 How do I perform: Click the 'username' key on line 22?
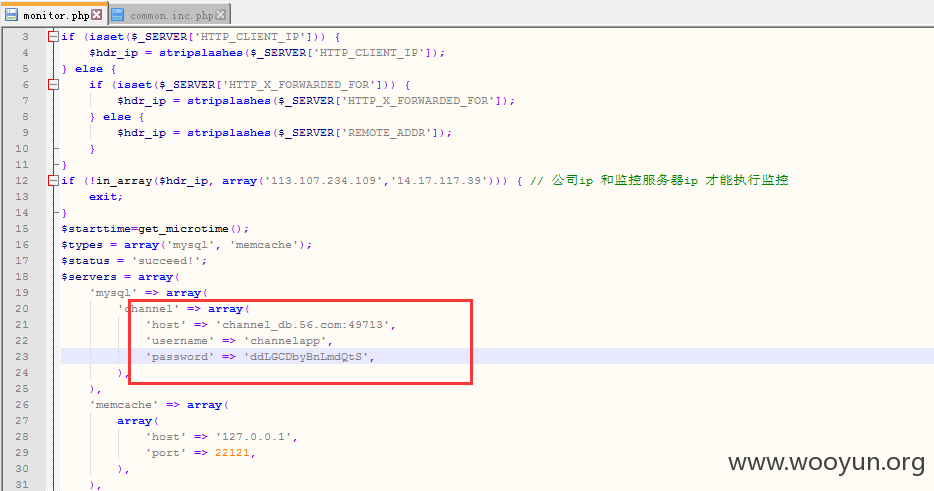[180, 341]
